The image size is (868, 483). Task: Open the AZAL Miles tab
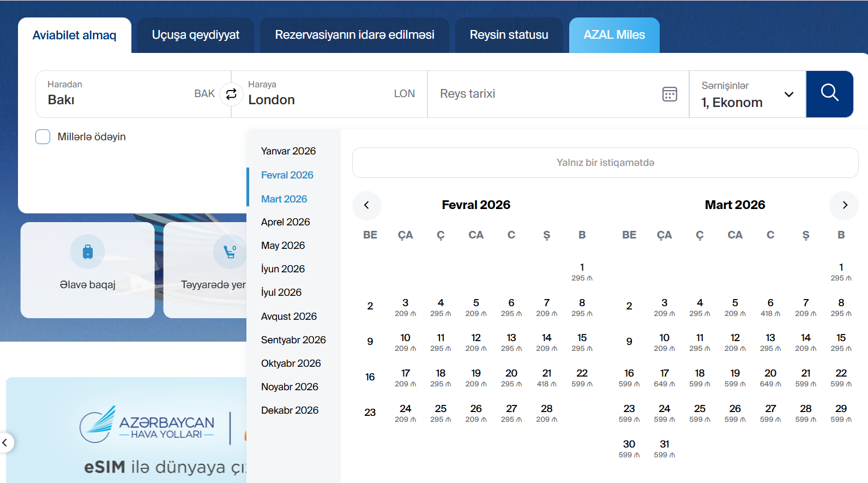coord(614,35)
